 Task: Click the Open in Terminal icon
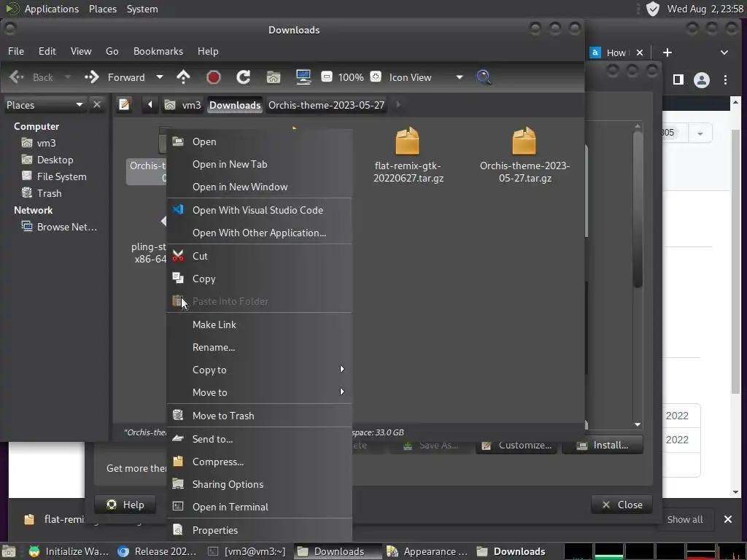(178, 506)
